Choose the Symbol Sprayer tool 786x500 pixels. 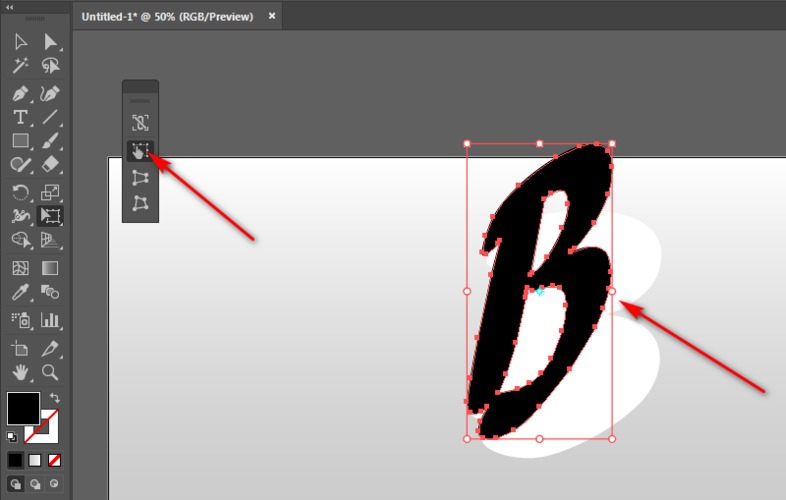21,319
